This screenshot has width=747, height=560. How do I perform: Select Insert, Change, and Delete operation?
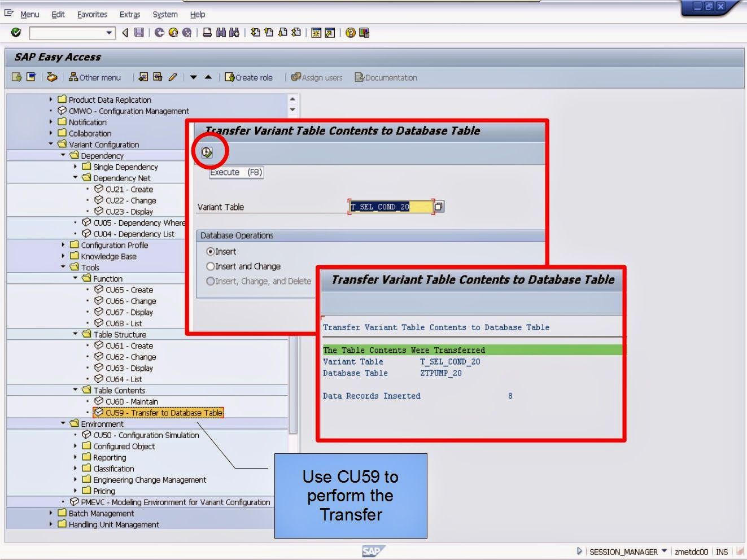pos(211,281)
